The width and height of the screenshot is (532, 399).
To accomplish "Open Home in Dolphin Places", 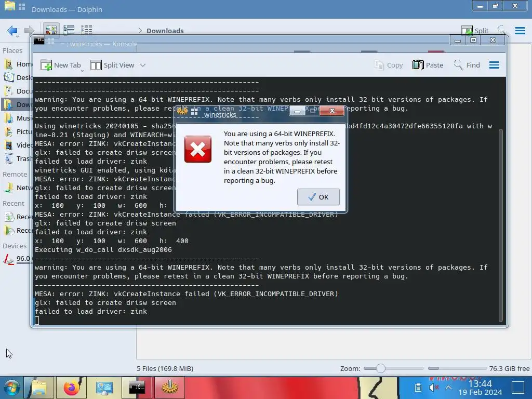I will point(17,64).
